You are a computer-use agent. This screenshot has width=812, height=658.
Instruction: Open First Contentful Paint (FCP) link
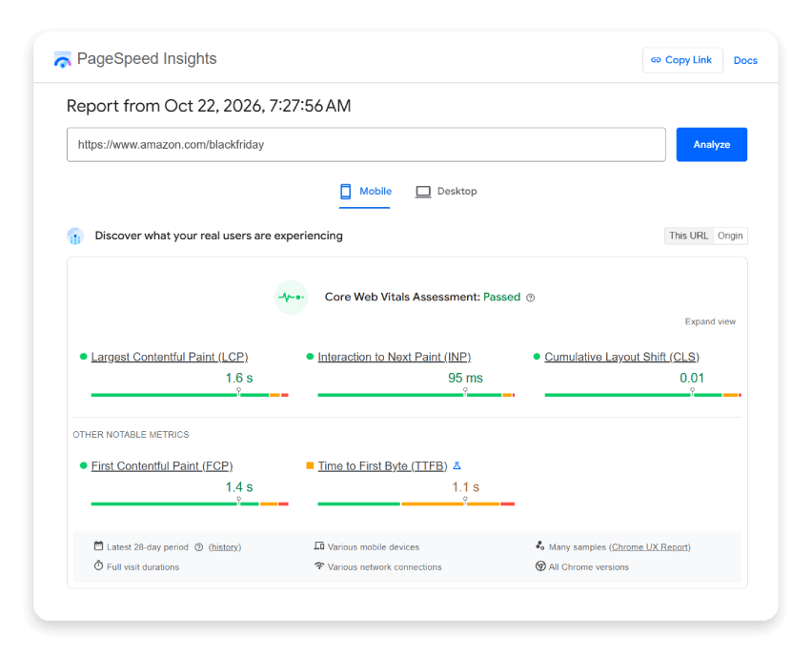click(162, 465)
